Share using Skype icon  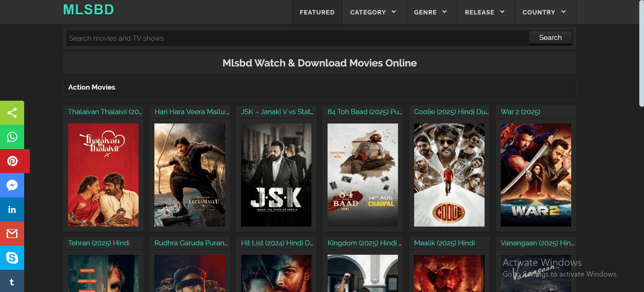12,258
